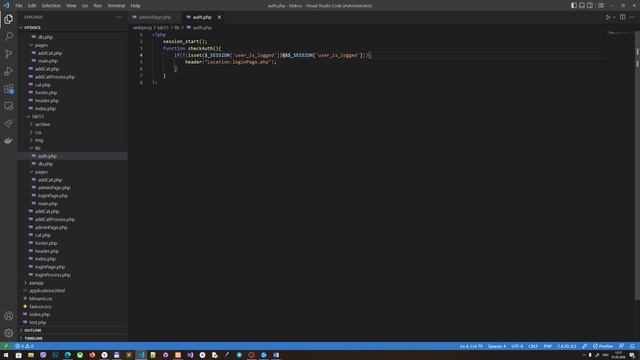Image resolution: width=640 pixels, height=360 pixels.
Task: Toggle bottom panel visibility
Action: pos(582,5)
